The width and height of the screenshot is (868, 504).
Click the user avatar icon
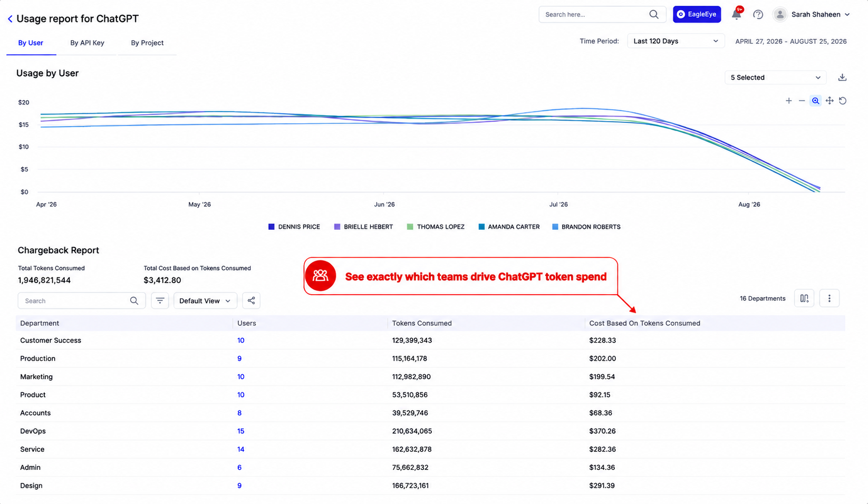point(780,14)
